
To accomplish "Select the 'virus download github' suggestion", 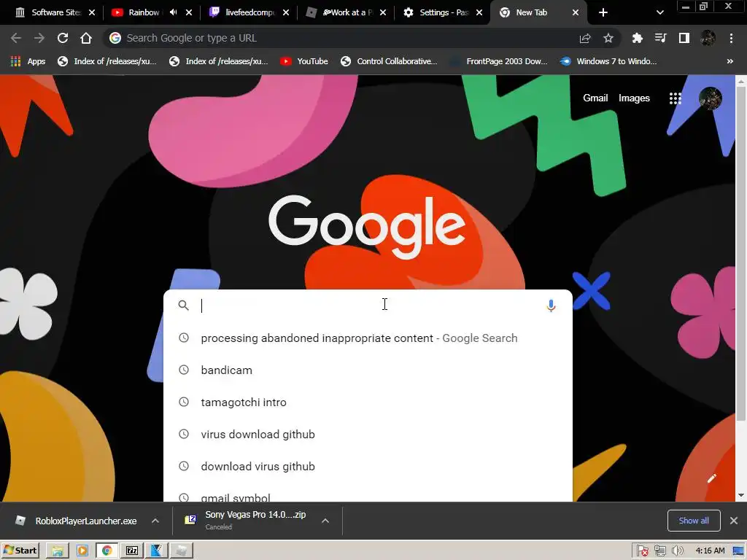I will (x=368, y=435).
